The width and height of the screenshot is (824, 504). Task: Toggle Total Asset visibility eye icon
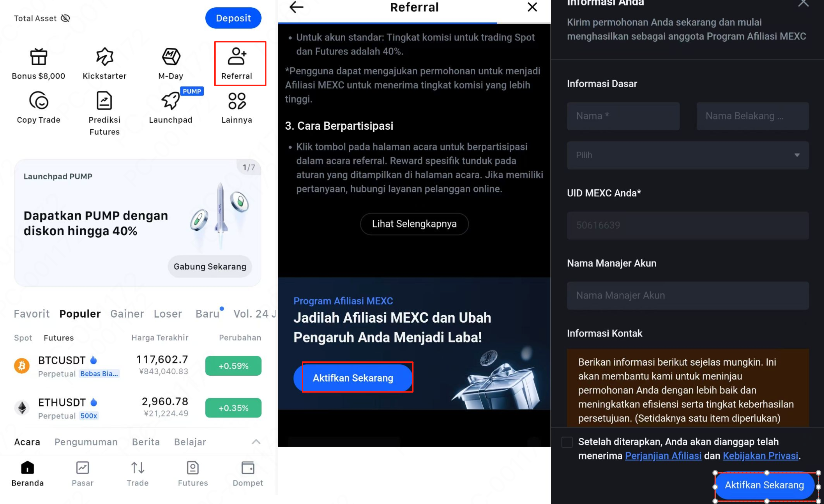tap(66, 18)
